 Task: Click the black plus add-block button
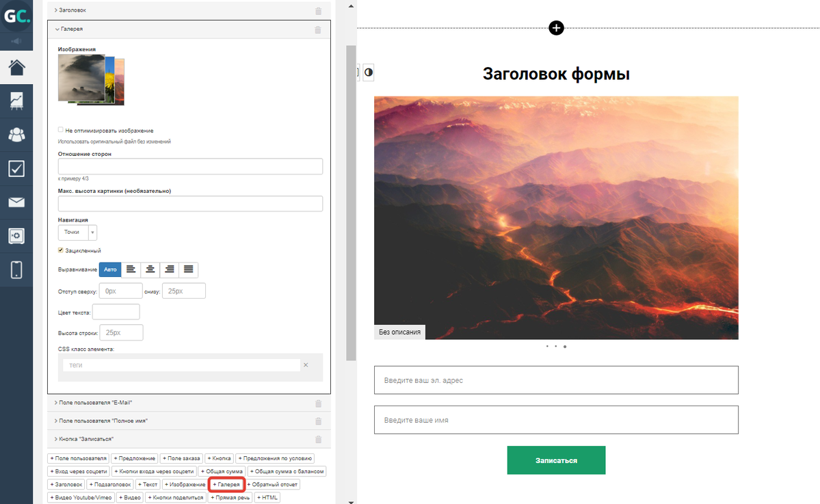click(x=556, y=28)
